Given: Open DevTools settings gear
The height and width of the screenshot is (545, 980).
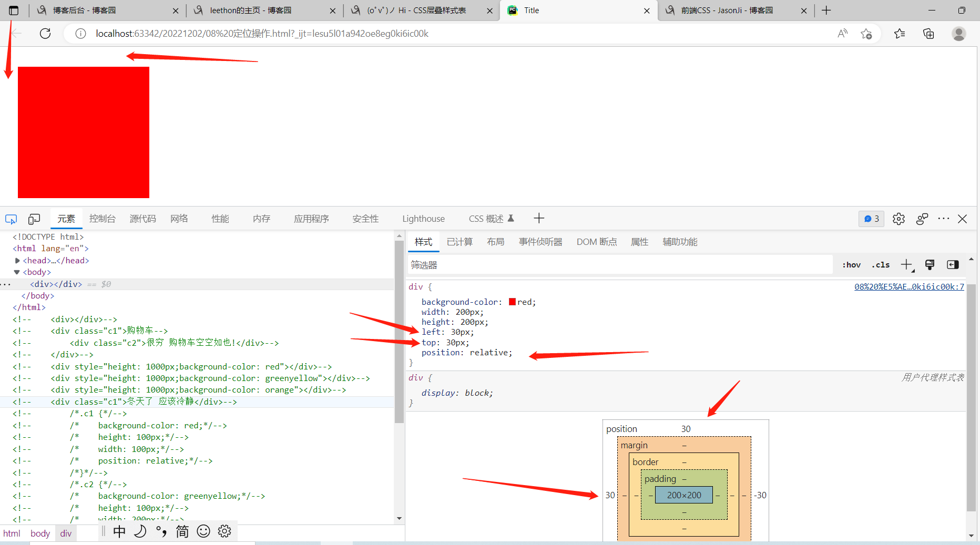Looking at the screenshot, I should 899,219.
